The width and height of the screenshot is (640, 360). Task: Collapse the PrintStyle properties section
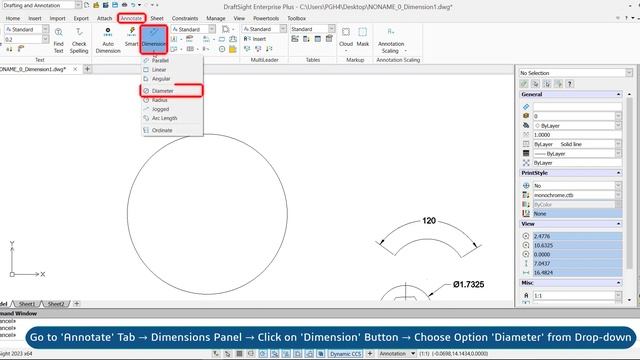click(x=618, y=173)
